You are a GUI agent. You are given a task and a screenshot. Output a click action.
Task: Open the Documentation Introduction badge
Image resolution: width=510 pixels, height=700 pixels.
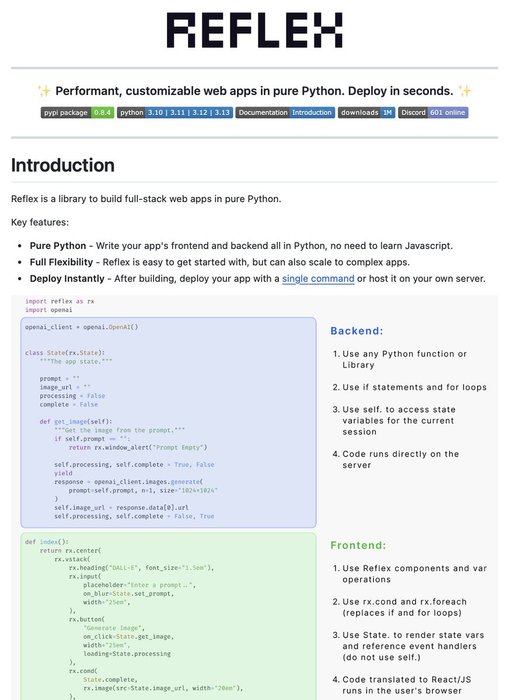coord(285,112)
